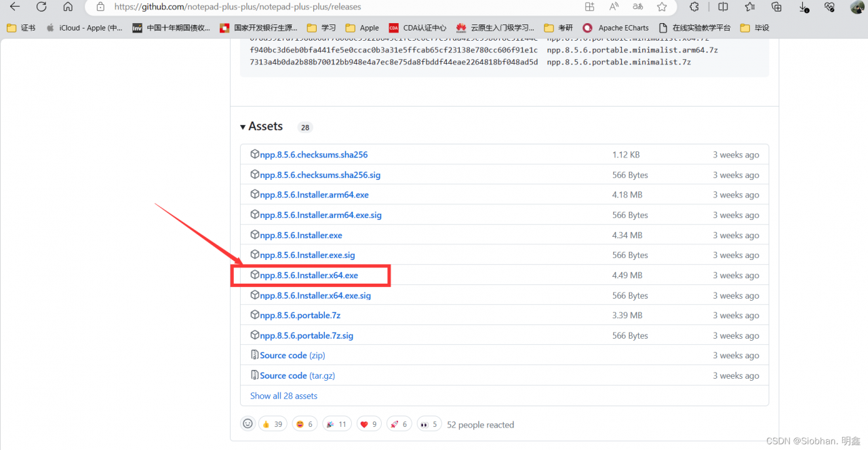Open the translate page icon
Screen dimensions: 868x450
(x=637, y=7)
